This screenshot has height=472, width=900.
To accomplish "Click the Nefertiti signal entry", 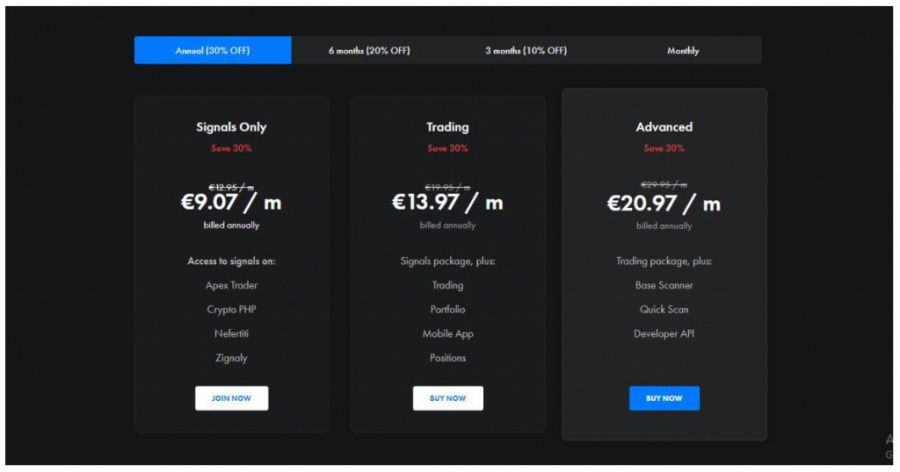I will click(x=231, y=333).
